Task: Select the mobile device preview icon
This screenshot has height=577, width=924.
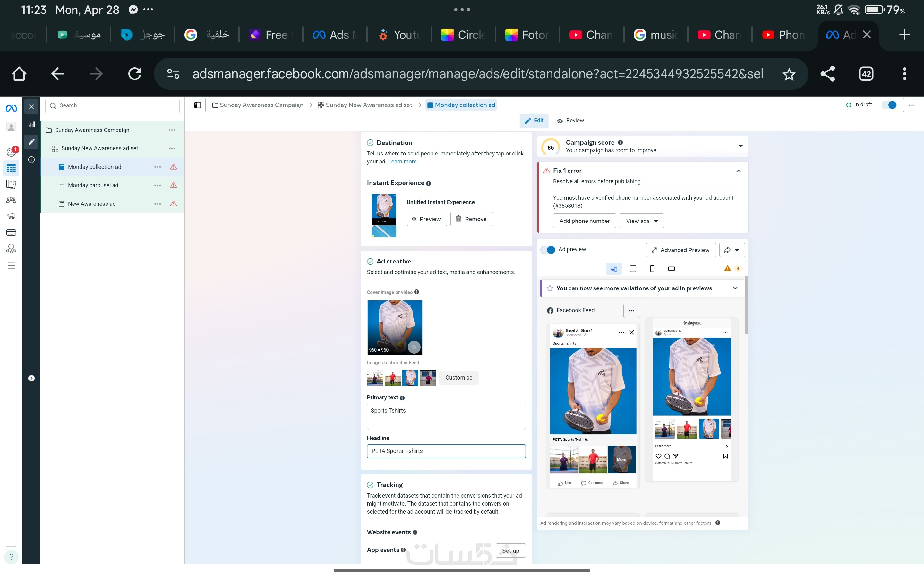Action: [652, 269]
